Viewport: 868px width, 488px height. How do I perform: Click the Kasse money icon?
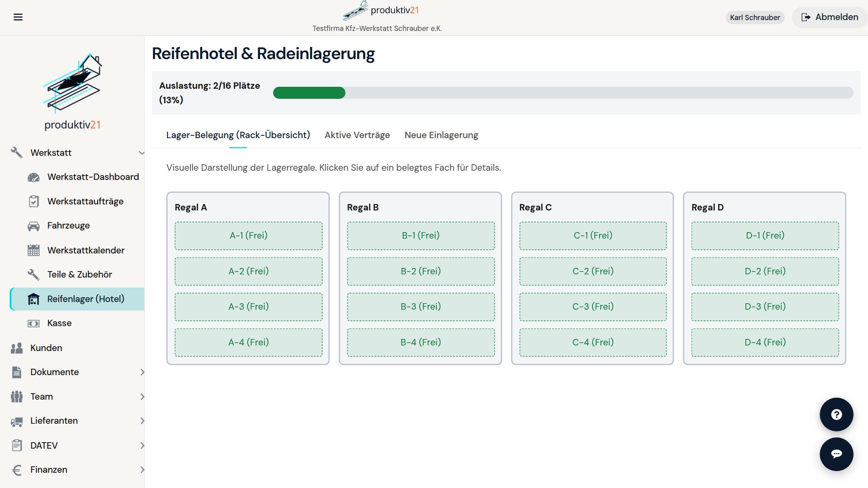[x=34, y=323]
